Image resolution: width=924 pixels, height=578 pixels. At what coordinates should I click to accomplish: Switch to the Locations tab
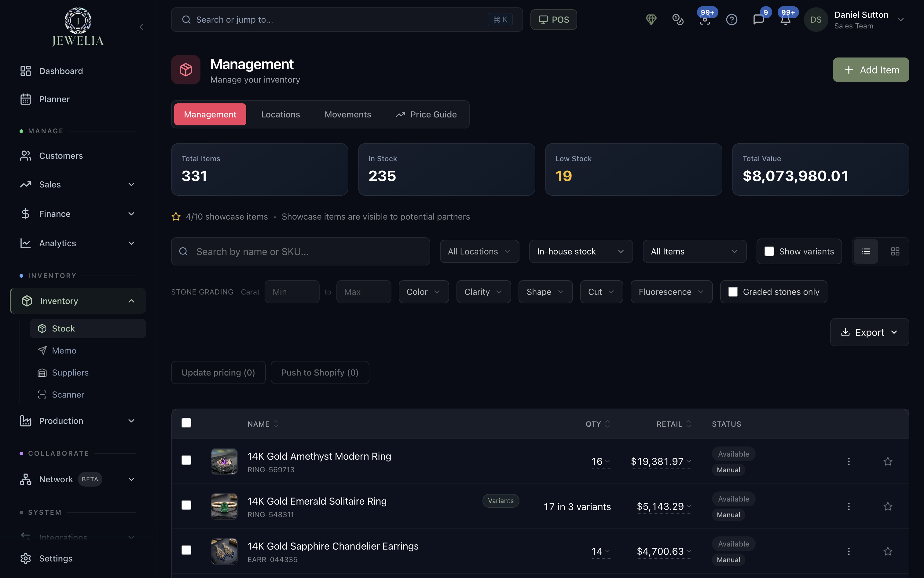pyautogui.click(x=280, y=114)
